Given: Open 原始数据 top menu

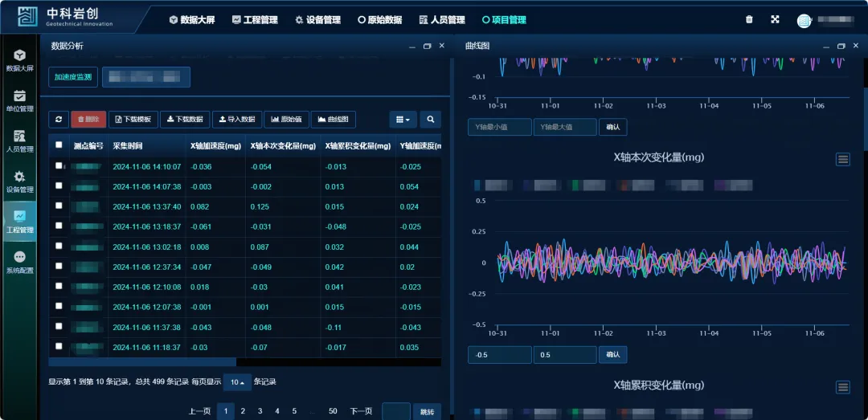Looking at the screenshot, I should tap(379, 20).
